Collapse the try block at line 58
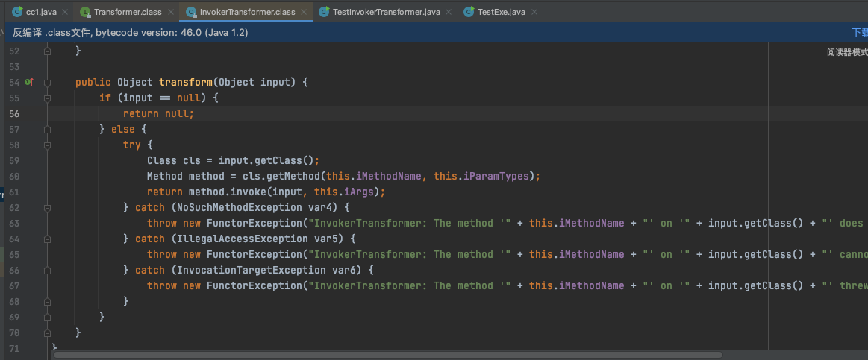This screenshot has width=868, height=360. point(47,145)
